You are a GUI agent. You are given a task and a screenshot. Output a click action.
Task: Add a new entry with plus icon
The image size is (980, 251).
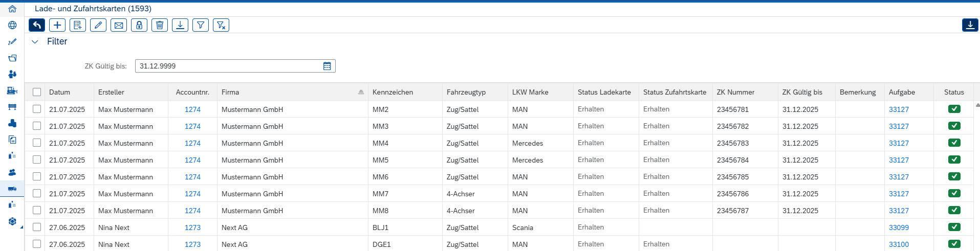(57, 25)
